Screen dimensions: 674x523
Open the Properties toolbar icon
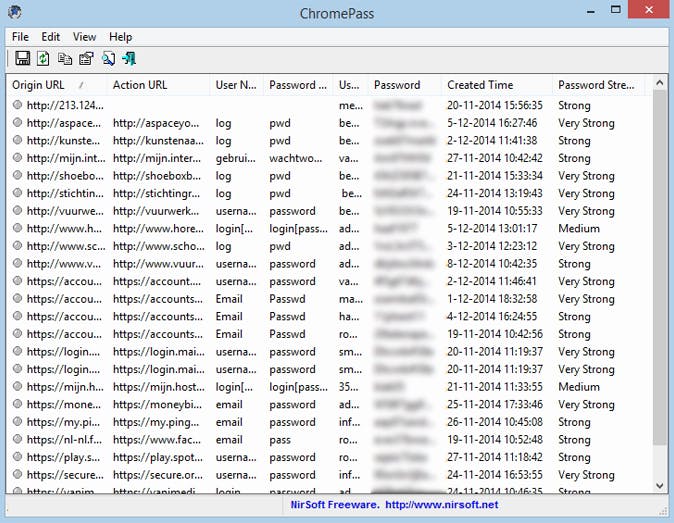86,58
